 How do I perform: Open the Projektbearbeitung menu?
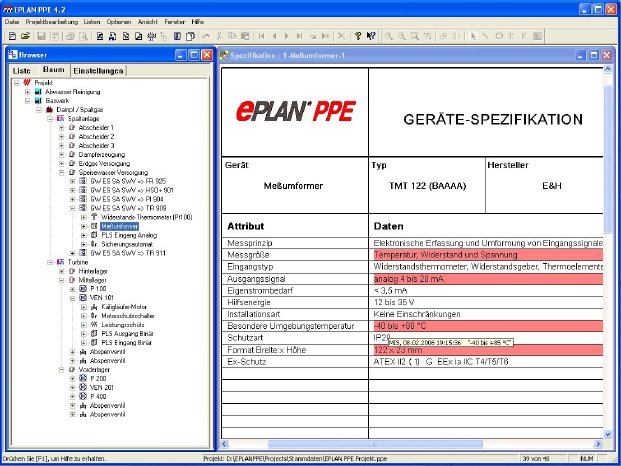pyautogui.click(x=52, y=22)
